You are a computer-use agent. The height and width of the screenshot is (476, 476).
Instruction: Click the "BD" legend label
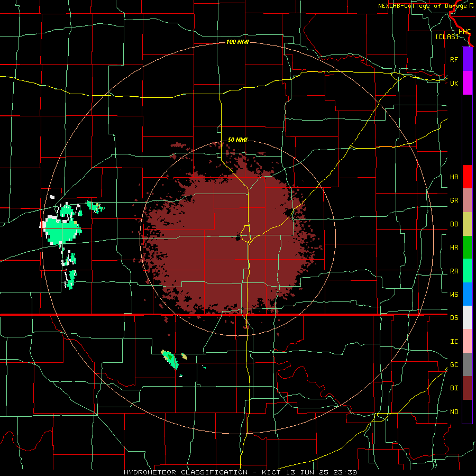point(454,224)
